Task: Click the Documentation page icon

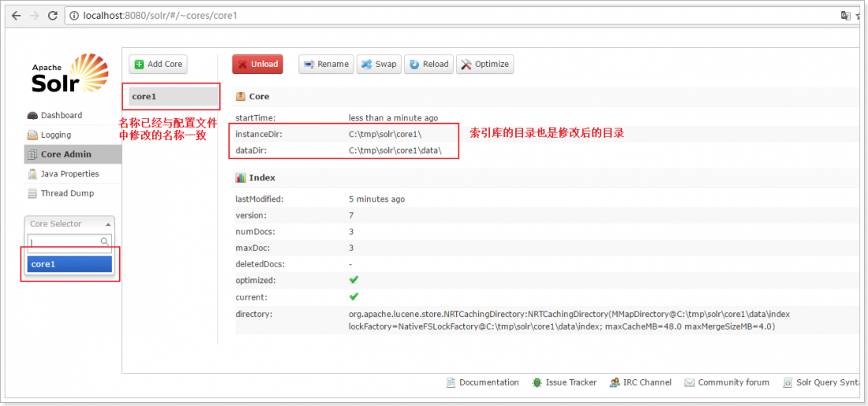Action: coord(451,382)
